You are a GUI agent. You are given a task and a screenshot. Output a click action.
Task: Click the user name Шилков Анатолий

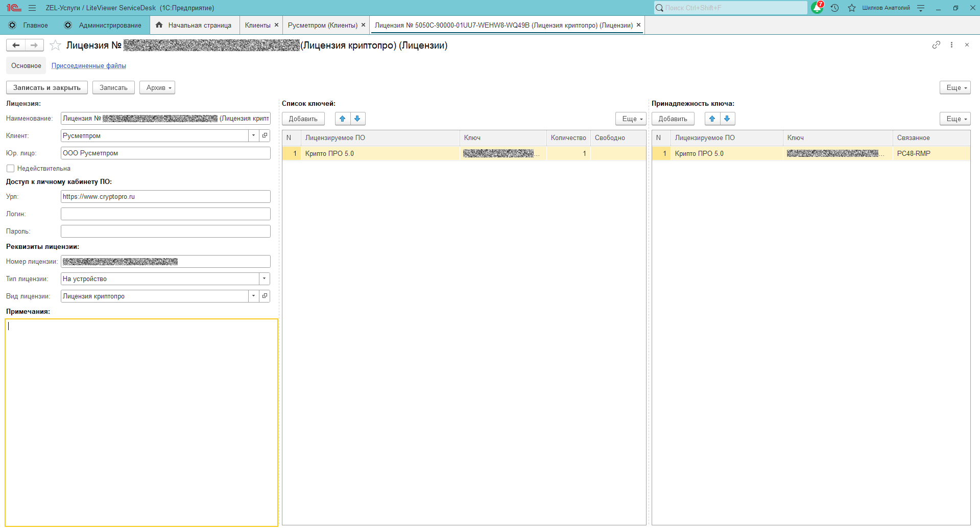click(886, 8)
